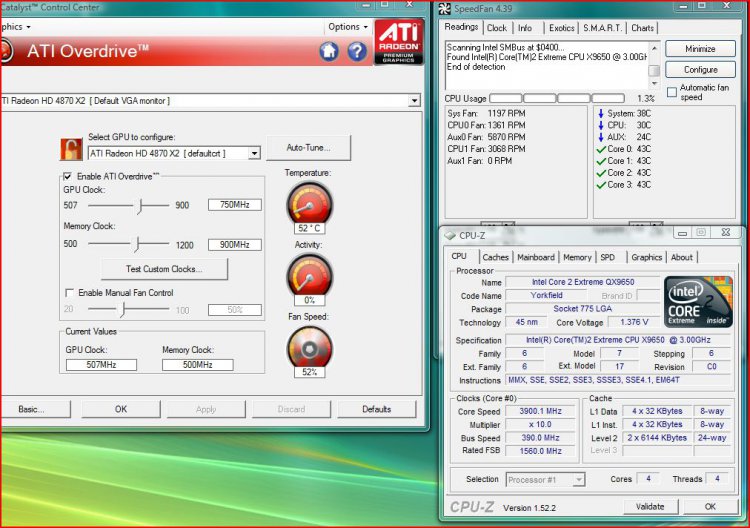This screenshot has width=750, height=528.
Task: Open the Charts tab in SpeedFan
Action: [642, 28]
